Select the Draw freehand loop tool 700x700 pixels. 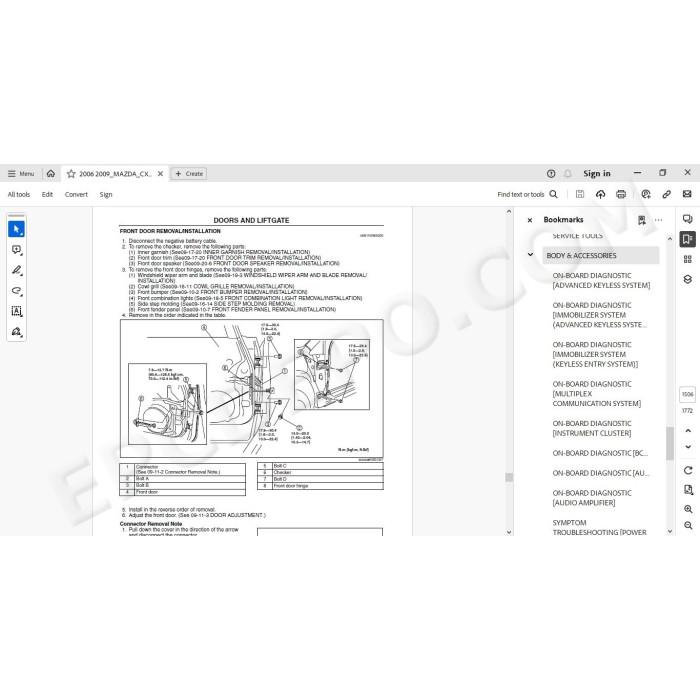point(17,291)
